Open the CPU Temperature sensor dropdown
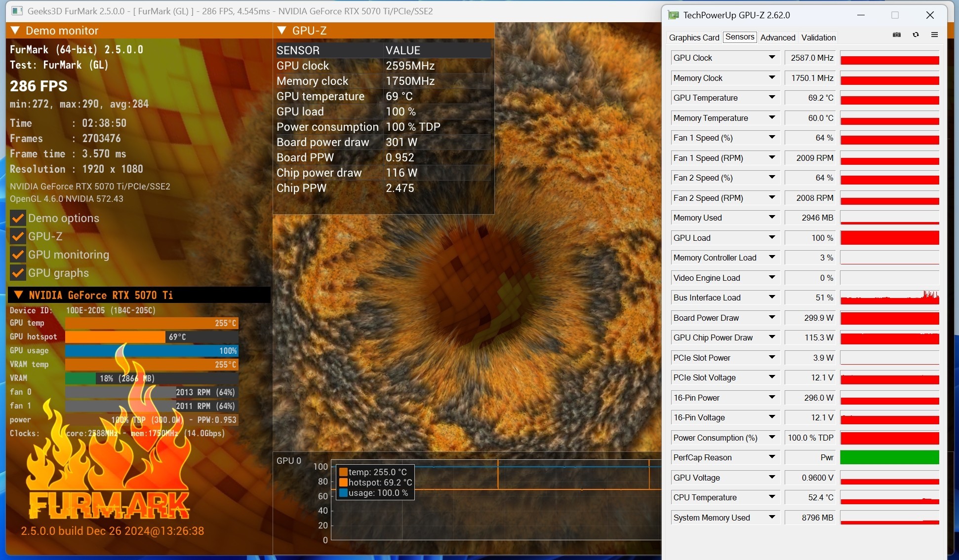The image size is (959, 560). [x=772, y=497]
